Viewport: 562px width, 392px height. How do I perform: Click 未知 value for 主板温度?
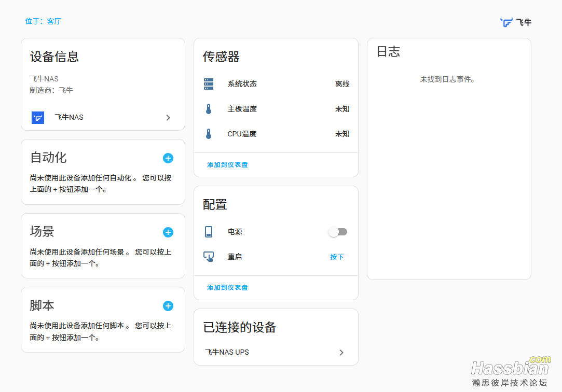(342, 109)
